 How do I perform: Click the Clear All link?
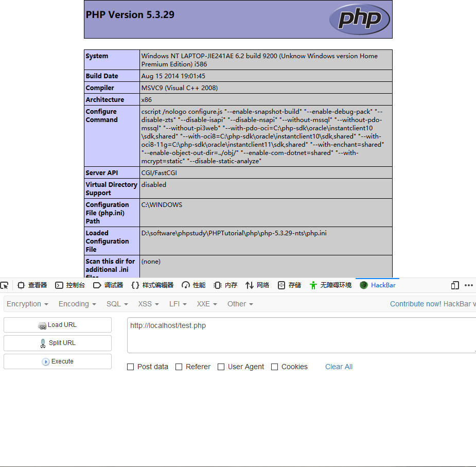click(x=339, y=367)
